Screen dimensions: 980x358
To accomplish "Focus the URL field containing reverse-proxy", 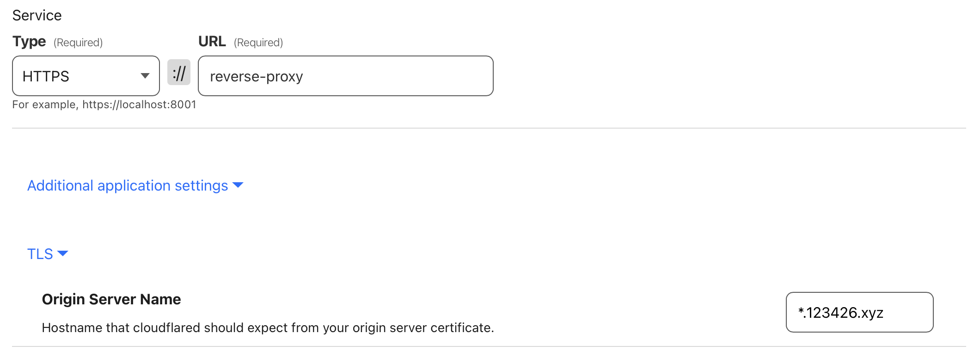I will pos(346,76).
